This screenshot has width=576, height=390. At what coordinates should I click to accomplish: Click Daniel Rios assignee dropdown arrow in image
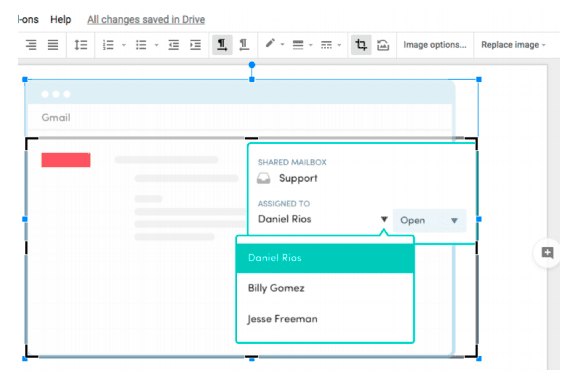coord(384,219)
